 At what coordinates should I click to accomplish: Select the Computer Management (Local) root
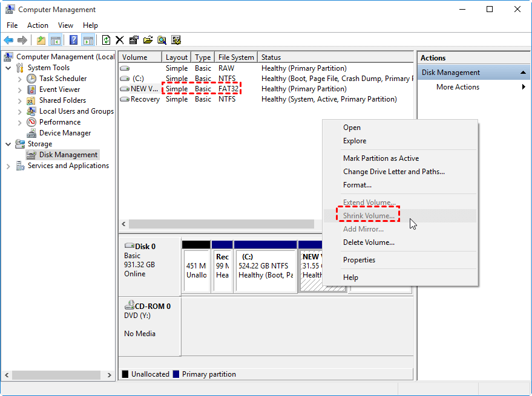[65, 57]
